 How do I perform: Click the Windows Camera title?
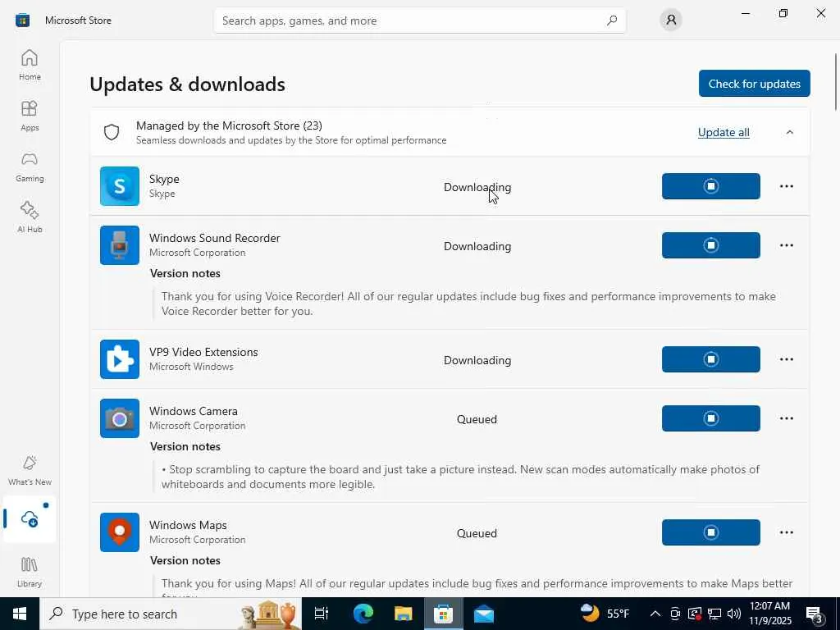click(x=194, y=411)
